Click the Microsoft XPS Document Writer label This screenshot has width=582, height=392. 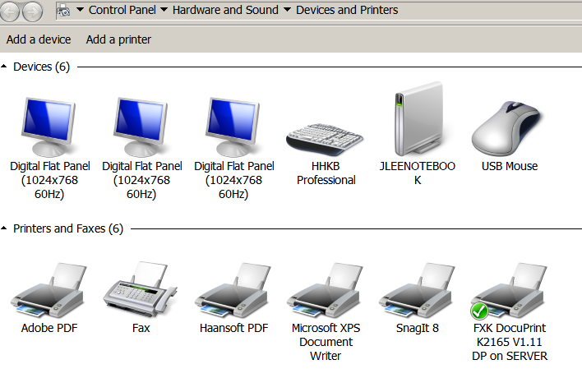[326, 342]
